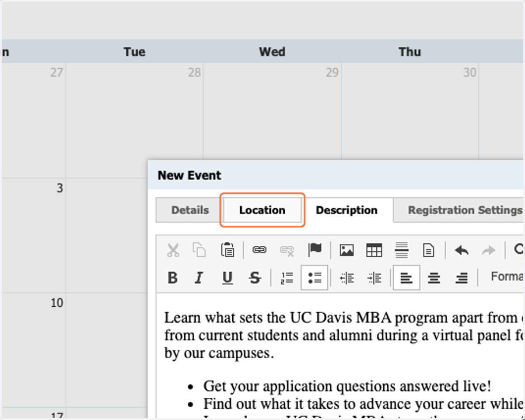Click the Wed column header

(272, 52)
